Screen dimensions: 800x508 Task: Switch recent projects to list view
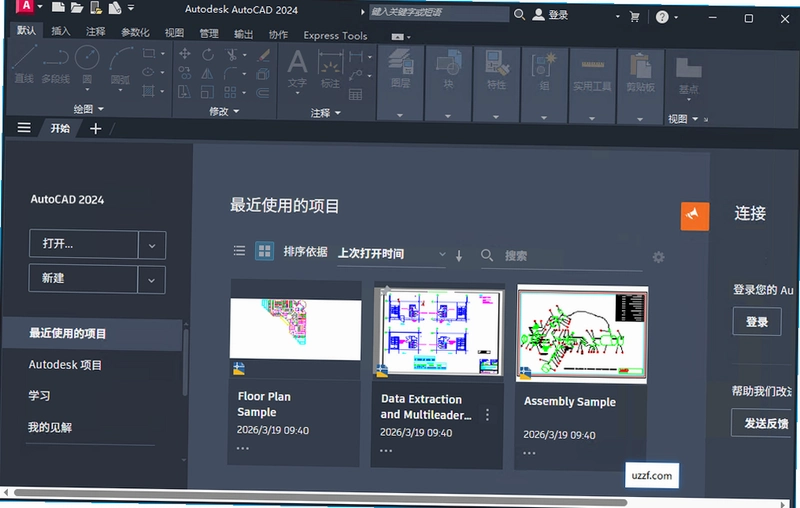[x=239, y=250]
